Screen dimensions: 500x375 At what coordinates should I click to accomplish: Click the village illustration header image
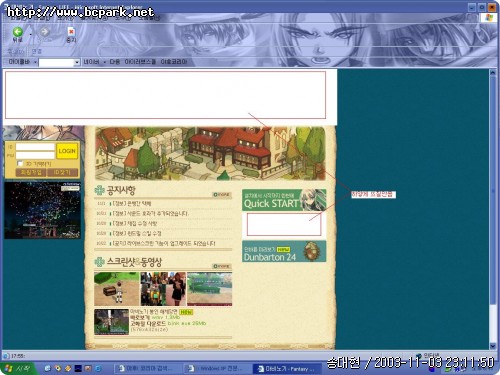click(210, 153)
